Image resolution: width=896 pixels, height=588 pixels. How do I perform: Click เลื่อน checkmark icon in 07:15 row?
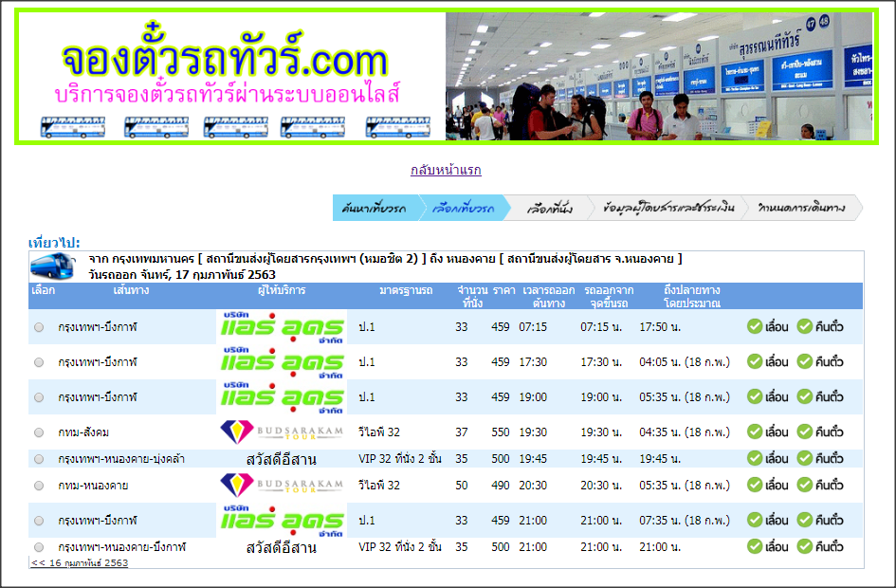(x=755, y=326)
